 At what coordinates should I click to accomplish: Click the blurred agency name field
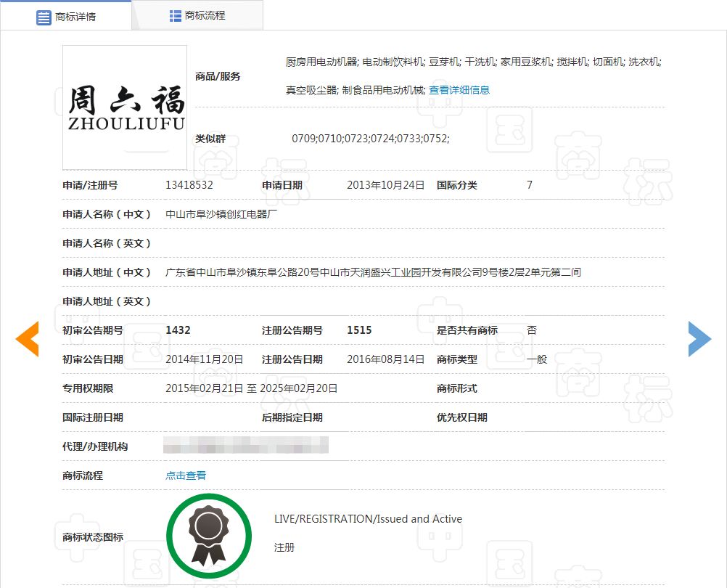click(246, 445)
